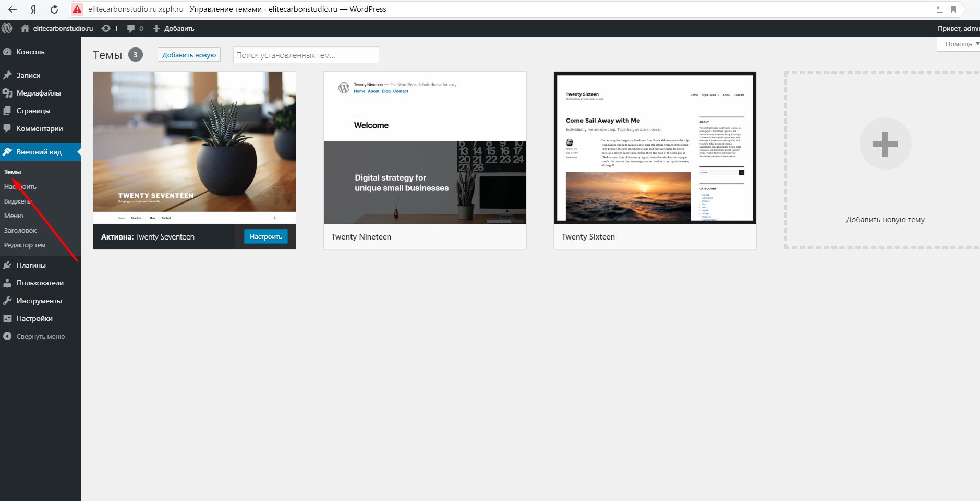Bookmark the page with the bookmark icon
The width and height of the screenshot is (980, 501).
pyautogui.click(x=953, y=9)
